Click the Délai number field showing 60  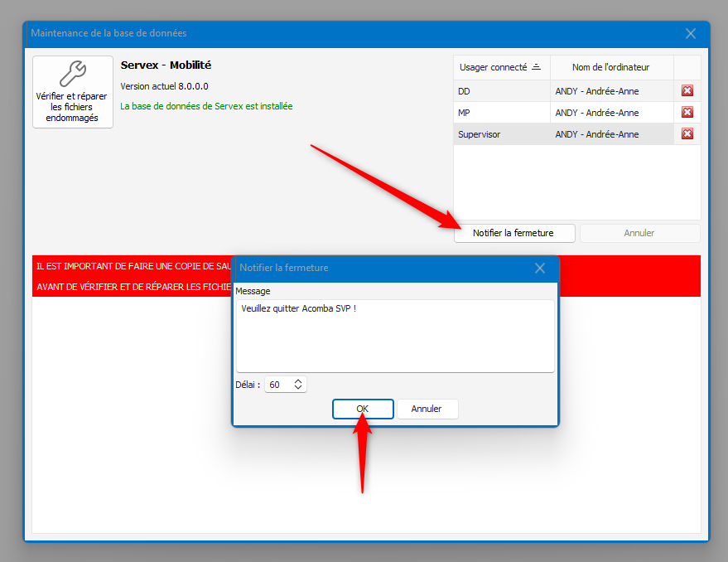[277, 385]
